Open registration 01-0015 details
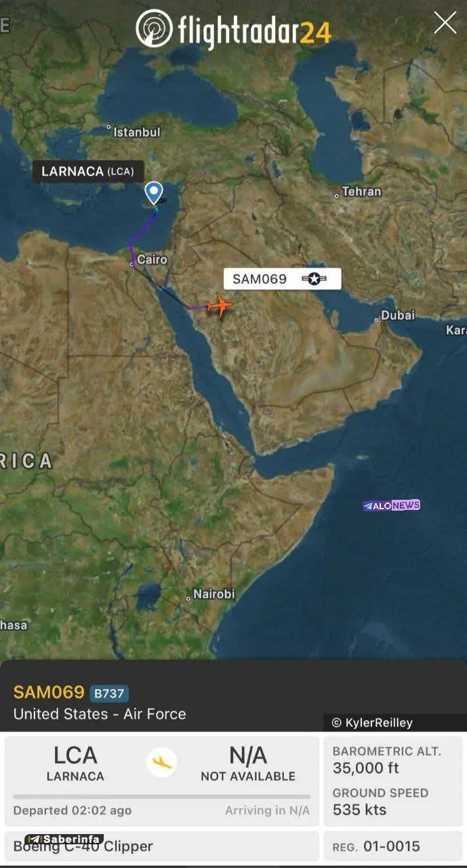This screenshot has height=868, width=467. coord(393,846)
